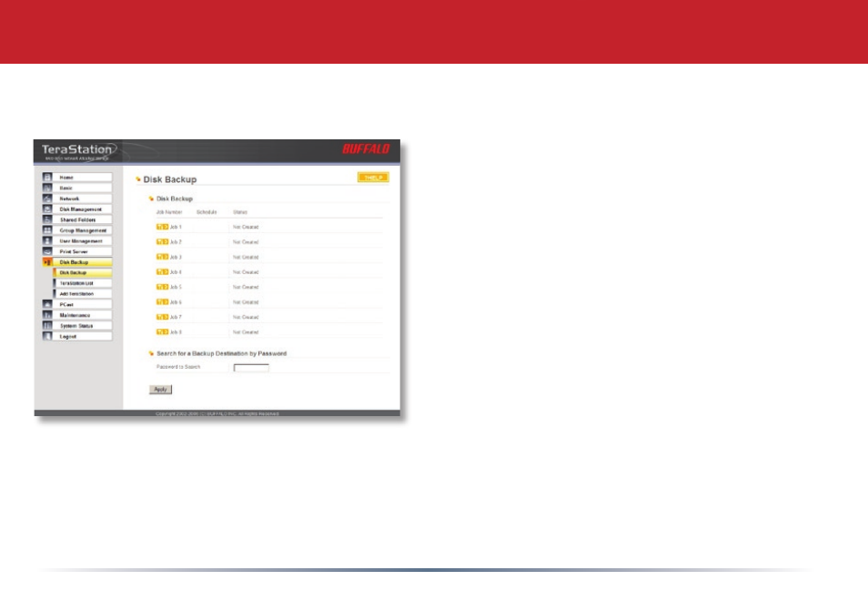Click the Shared Folders sidebar icon
Screen dimensions: 868x601
tap(47, 219)
